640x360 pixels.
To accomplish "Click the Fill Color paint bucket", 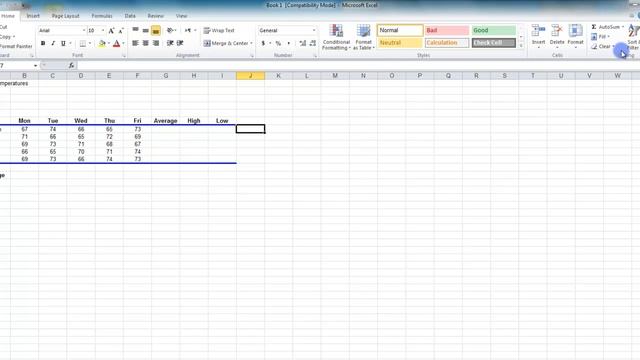I will [x=102, y=43].
